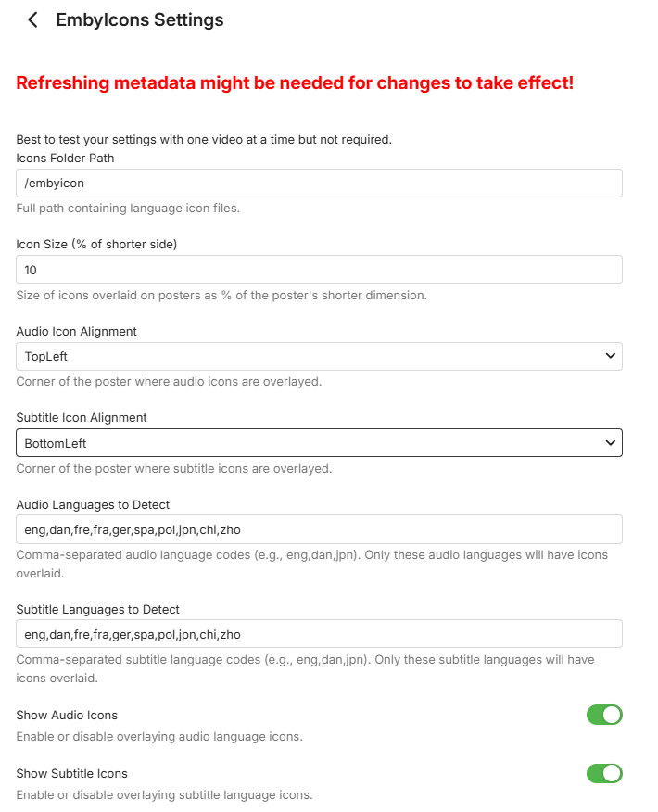658x812 pixels.
Task: Click the EmbyIcons Settings page title
Action: coord(140,19)
